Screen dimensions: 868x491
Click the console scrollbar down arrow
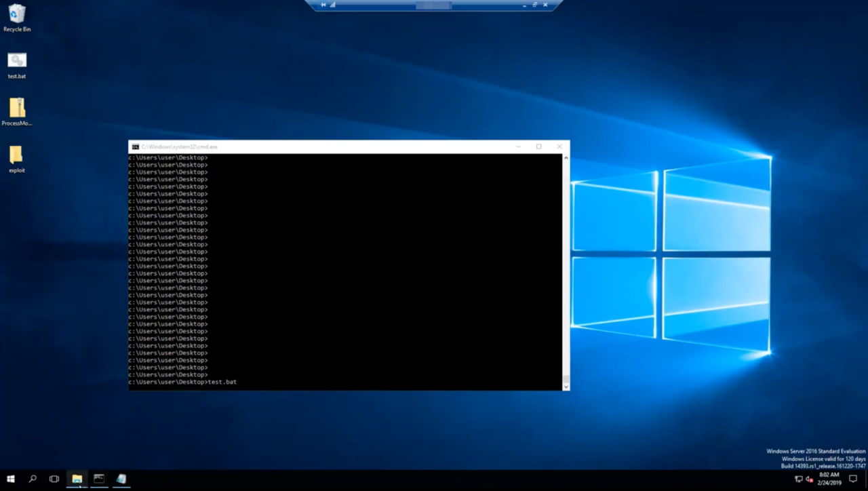[x=566, y=387]
